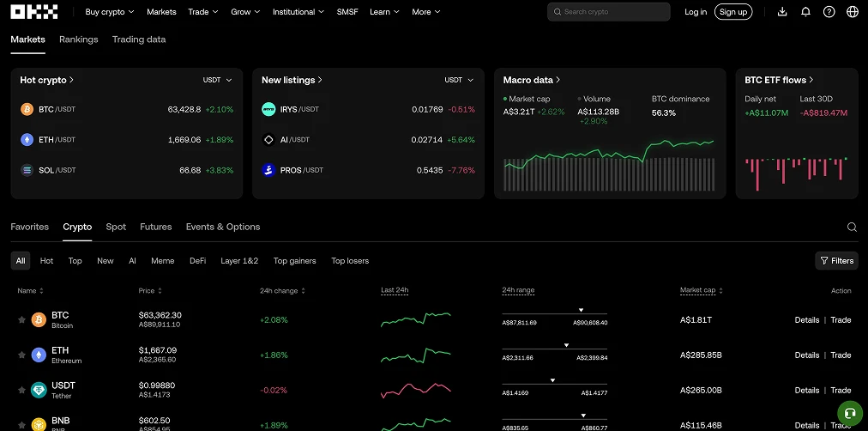Sort table by Name column
The image size is (868, 431).
pyautogui.click(x=30, y=291)
